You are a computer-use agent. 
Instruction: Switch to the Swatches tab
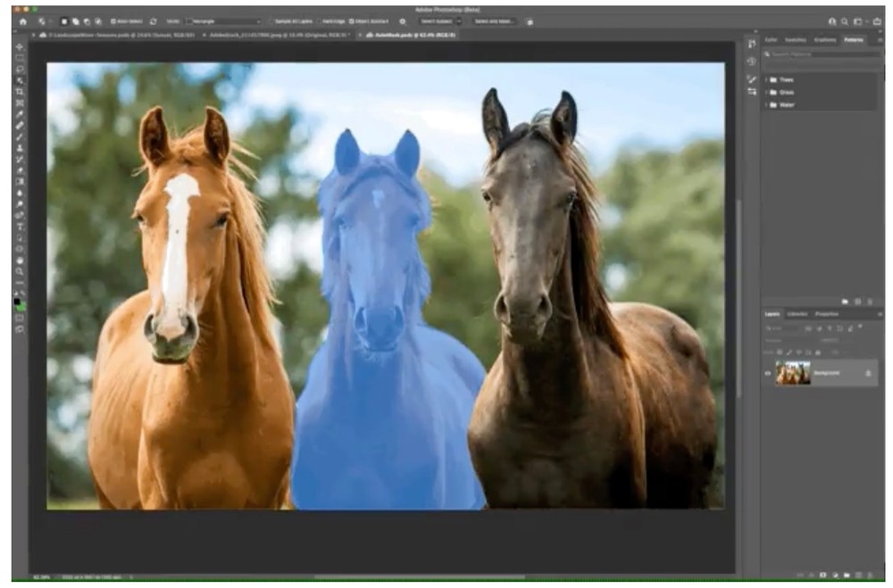click(795, 40)
